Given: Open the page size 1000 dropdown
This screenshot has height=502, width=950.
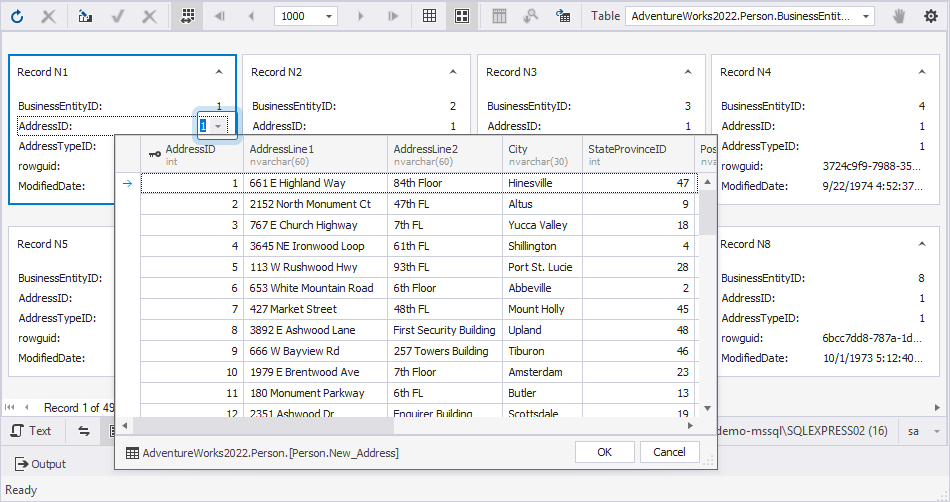Looking at the screenshot, I should pos(330,16).
